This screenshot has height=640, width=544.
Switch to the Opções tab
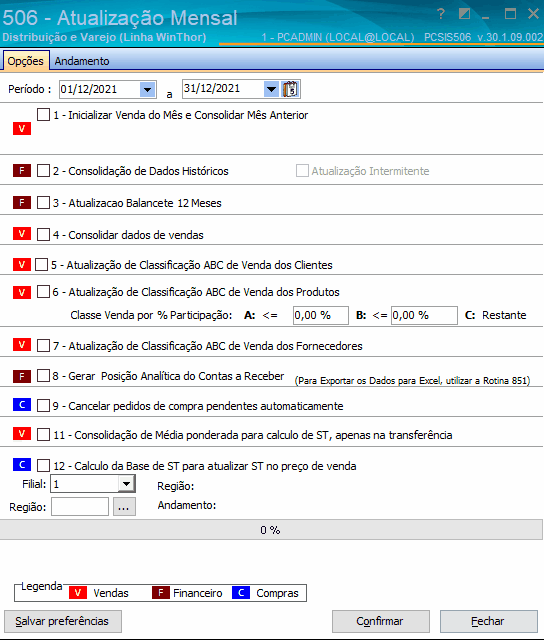pos(25,61)
